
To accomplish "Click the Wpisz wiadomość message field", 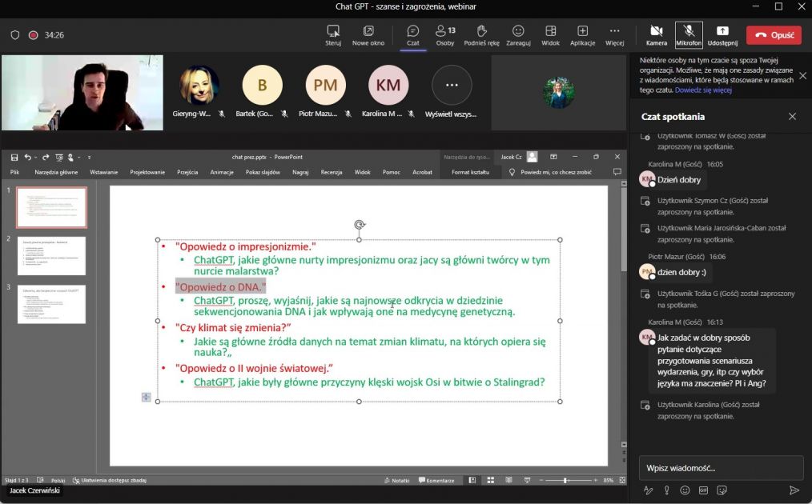I will click(721, 468).
